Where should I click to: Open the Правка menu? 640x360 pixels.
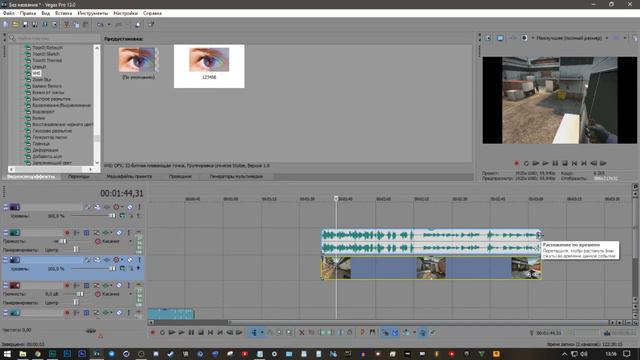tap(28, 13)
